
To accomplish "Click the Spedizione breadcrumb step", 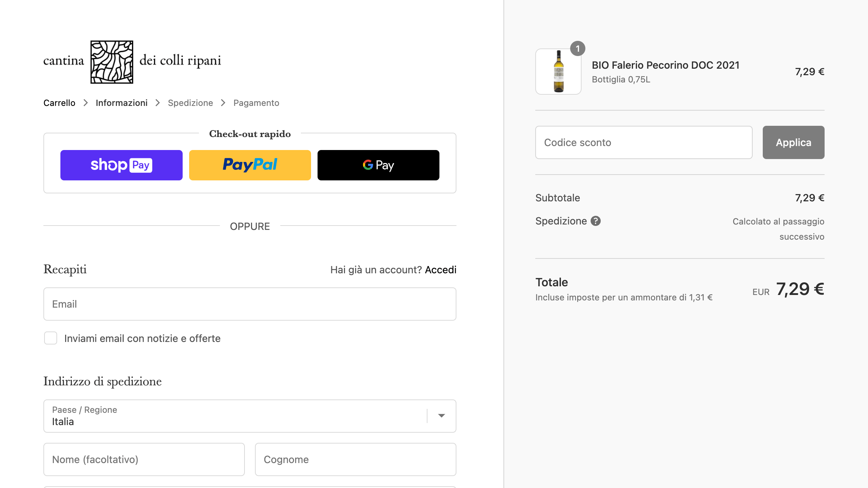I will click(190, 103).
